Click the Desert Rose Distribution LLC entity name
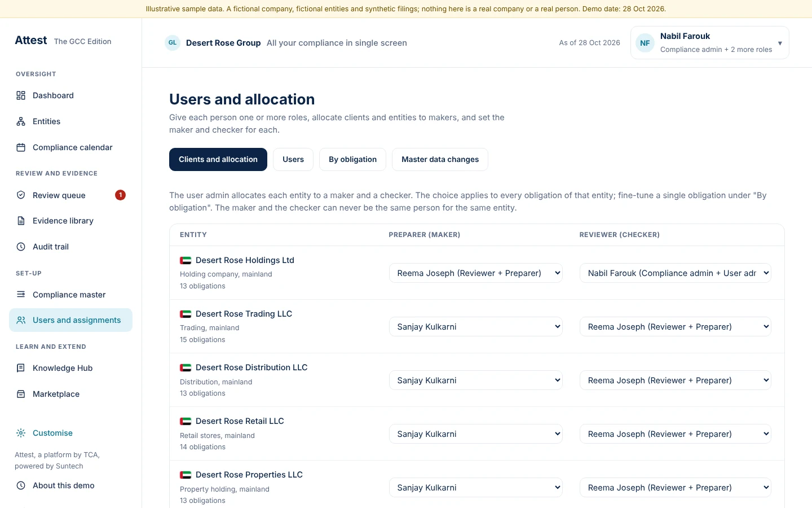This screenshot has height=508, width=812. point(251,367)
